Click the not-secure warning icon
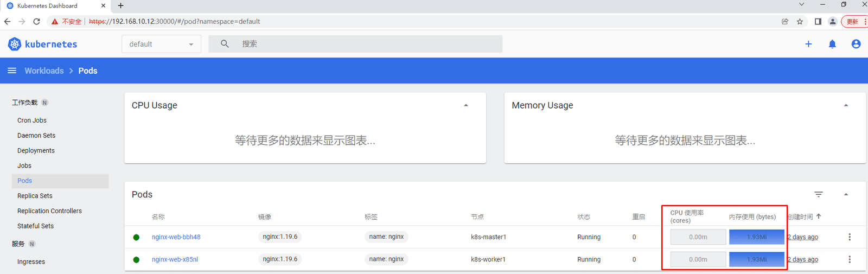This screenshot has width=868, height=274. [x=55, y=22]
